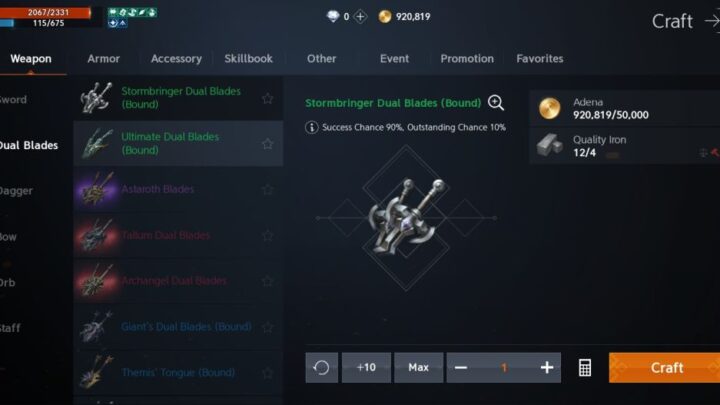Image resolution: width=720 pixels, height=405 pixels.
Task: Toggle favorite star for Astaroth Blades
Action: point(267,189)
